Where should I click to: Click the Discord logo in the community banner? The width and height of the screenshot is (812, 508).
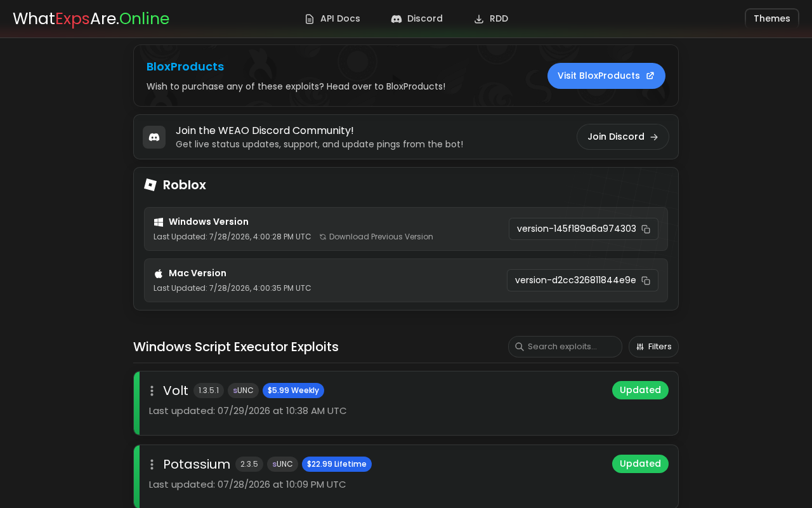tap(154, 137)
